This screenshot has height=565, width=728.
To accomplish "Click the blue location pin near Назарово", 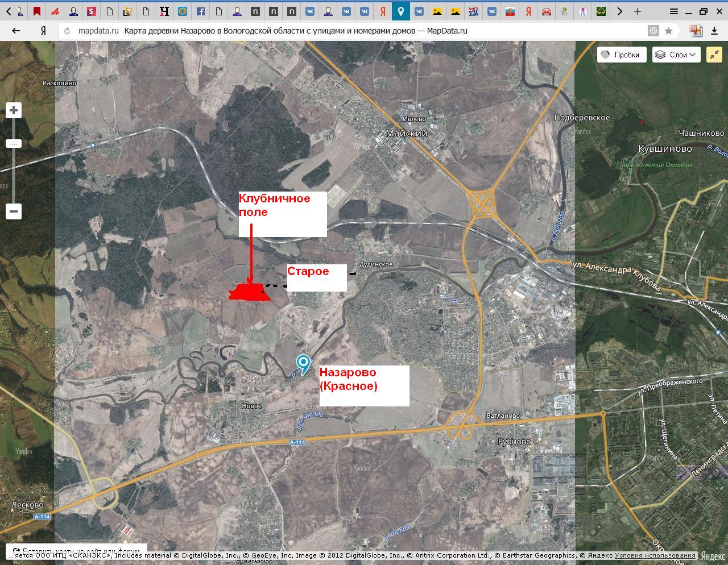I will coord(304,363).
